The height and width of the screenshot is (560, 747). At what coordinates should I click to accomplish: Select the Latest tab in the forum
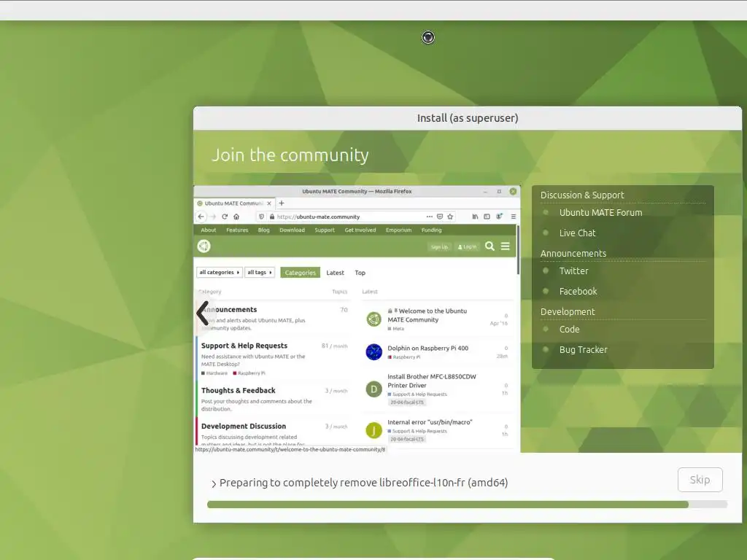335,273
